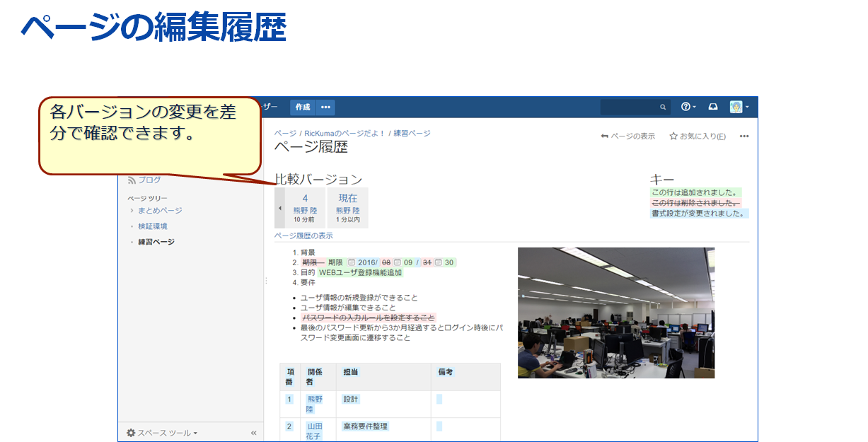Click the added text WEBユーザ登録機能追加
This screenshot has height=442, width=868.
click(360, 272)
